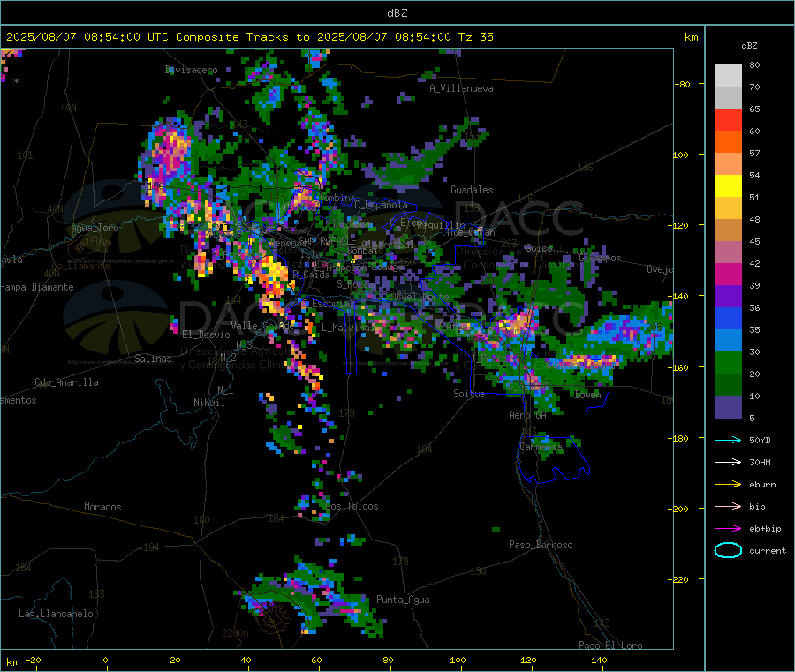Viewport: 795px width, 672px height.
Task: Click the dBZ title at top
Action: pyautogui.click(x=397, y=13)
